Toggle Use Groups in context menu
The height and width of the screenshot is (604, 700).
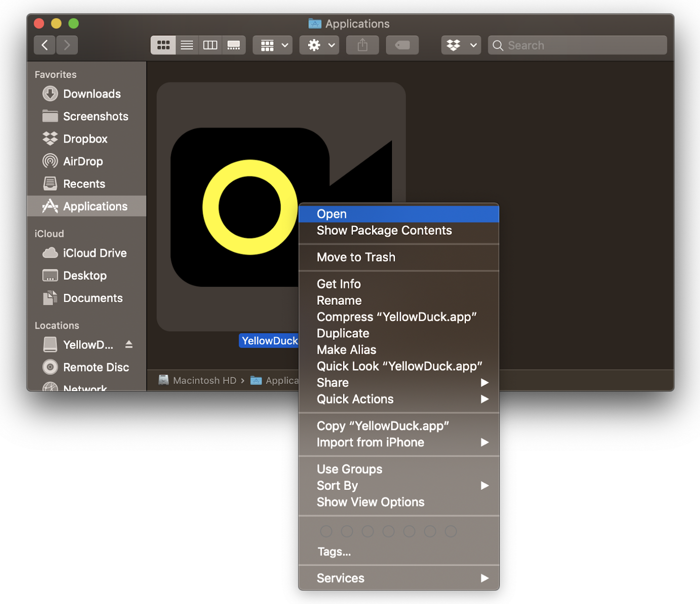point(399,469)
